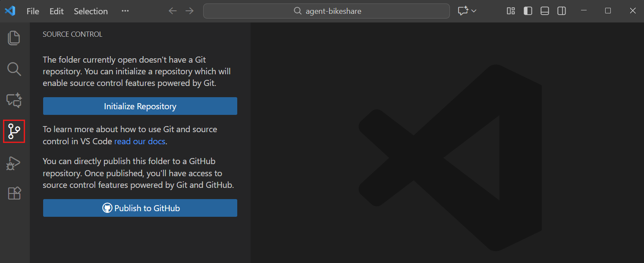Click the Publish to GitHub button

(140, 208)
